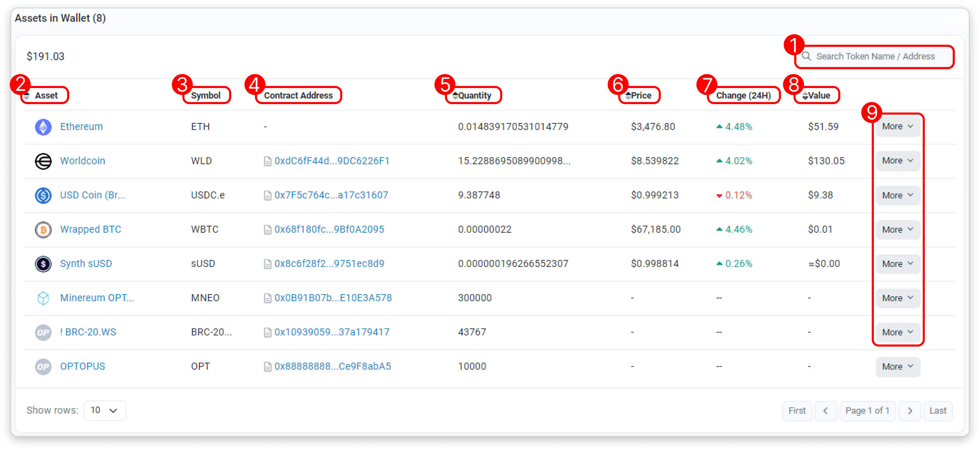Open the OPTOPUS asset link
Viewport: 980px width, 450px height.
click(x=82, y=366)
